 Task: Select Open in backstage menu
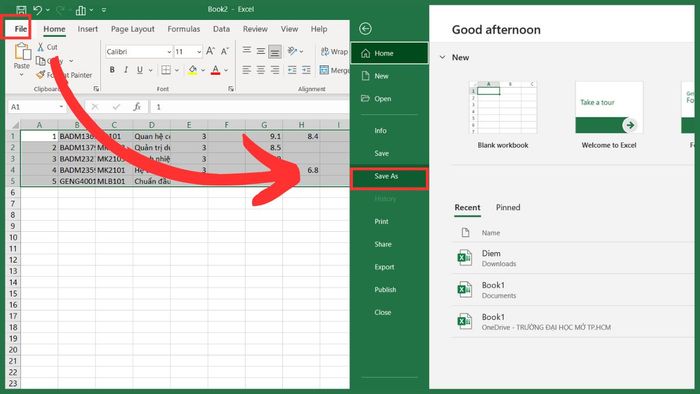click(x=389, y=99)
